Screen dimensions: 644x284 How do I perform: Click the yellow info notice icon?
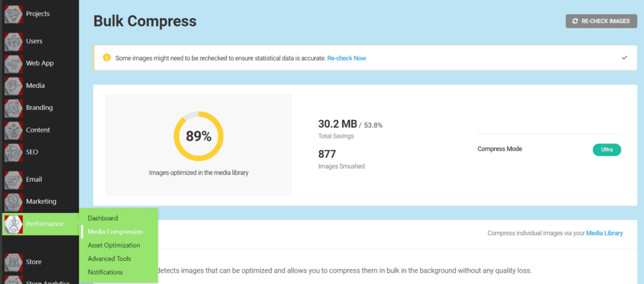coord(106,57)
